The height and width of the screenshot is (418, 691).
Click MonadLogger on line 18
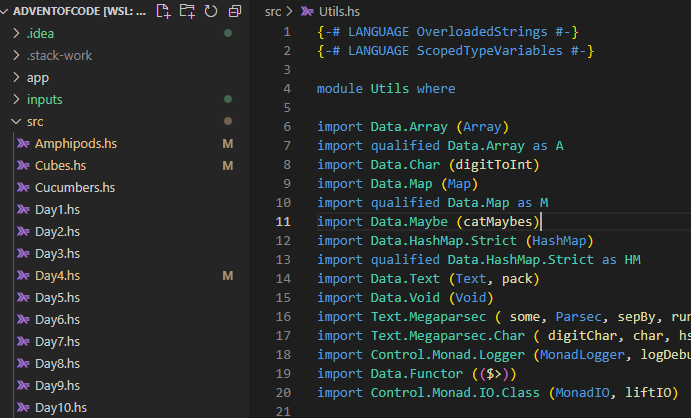(582, 355)
